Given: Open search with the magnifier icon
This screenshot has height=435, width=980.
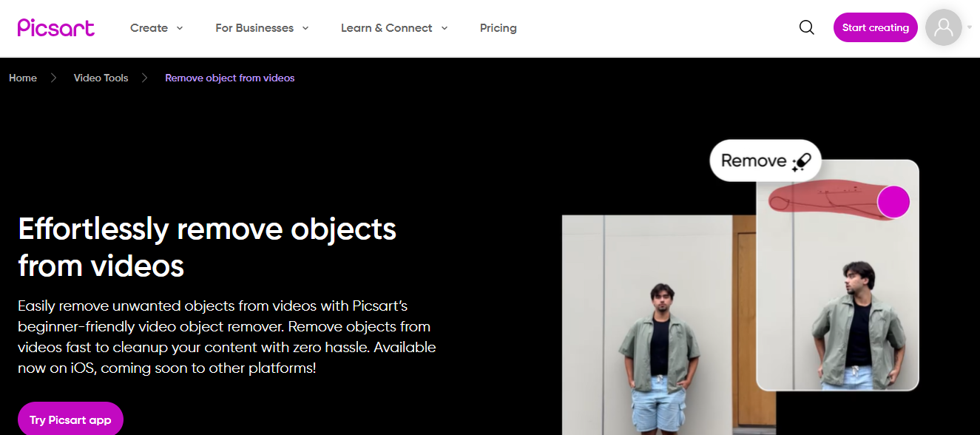Looking at the screenshot, I should point(807,27).
